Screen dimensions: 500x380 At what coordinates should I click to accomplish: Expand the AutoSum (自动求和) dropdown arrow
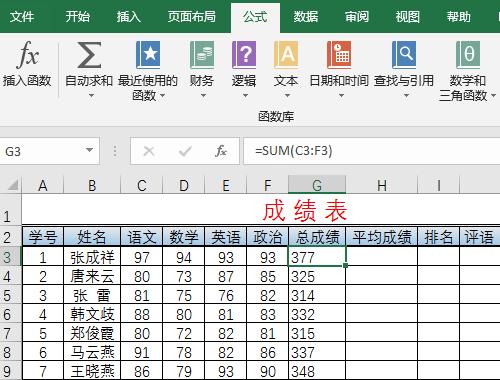91,96
